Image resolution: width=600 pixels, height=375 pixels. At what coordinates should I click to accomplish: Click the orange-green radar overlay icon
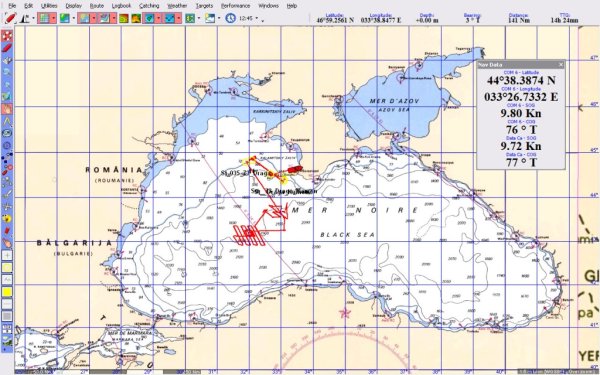coord(124,18)
